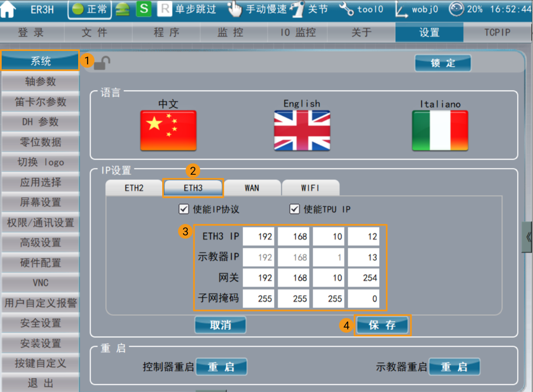
Task: Select the English UK flag
Action: pyautogui.click(x=302, y=130)
